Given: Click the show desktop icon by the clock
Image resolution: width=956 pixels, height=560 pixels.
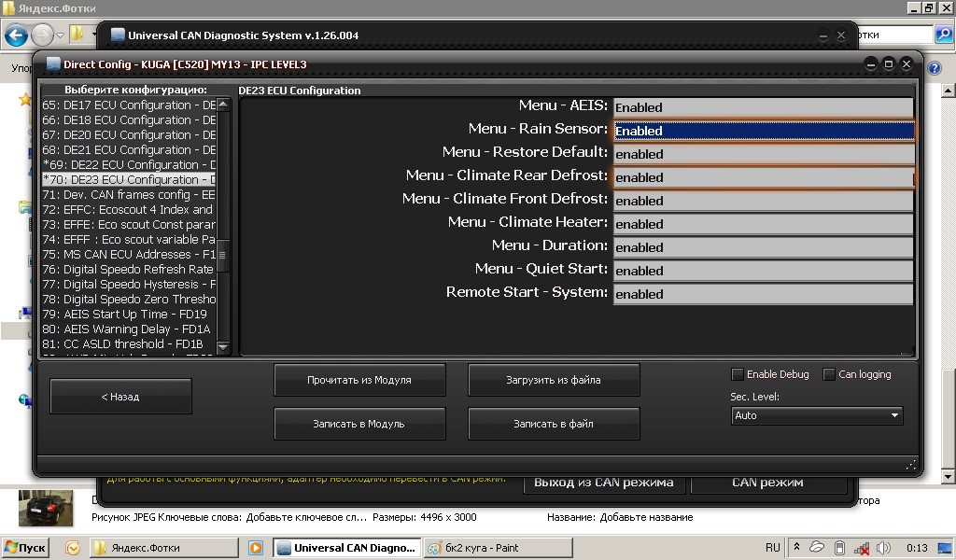Looking at the screenshot, I should [946, 548].
